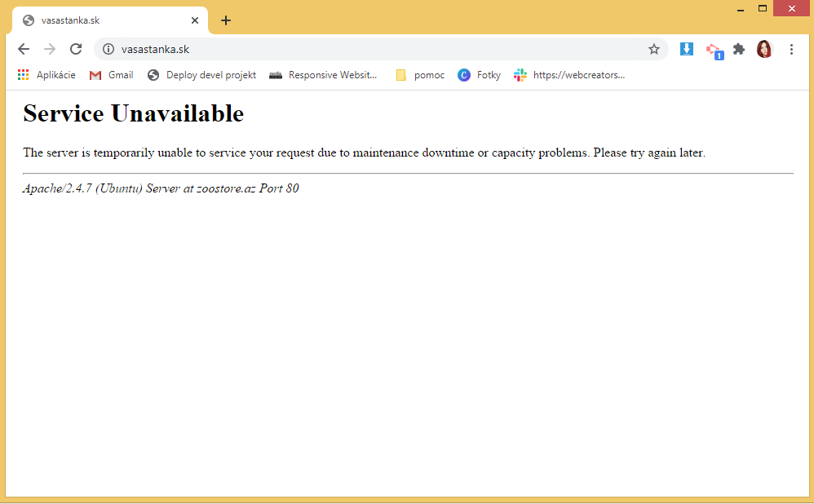
Task: Open the Aplikácie apps bookmark
Action: tap(46, 75)
